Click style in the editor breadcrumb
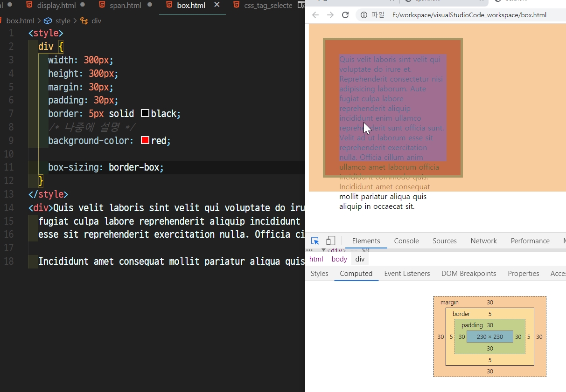This screenshot has height=392, width=566. (x=63, y=21)
